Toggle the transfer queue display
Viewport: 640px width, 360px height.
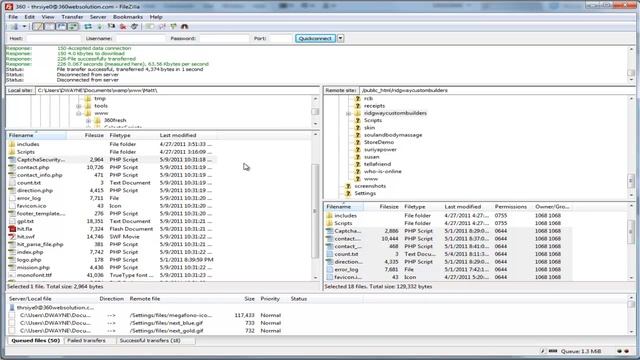tap(73, 27)
